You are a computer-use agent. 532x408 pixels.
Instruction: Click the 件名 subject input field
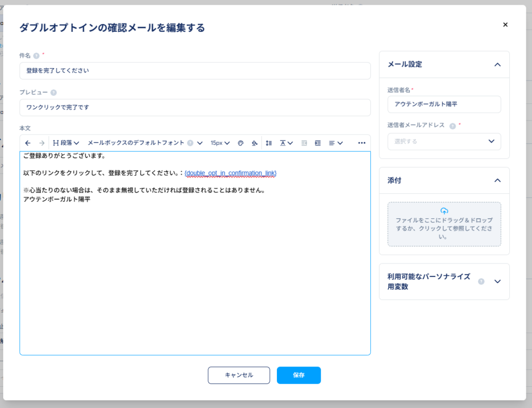point(195,71)
